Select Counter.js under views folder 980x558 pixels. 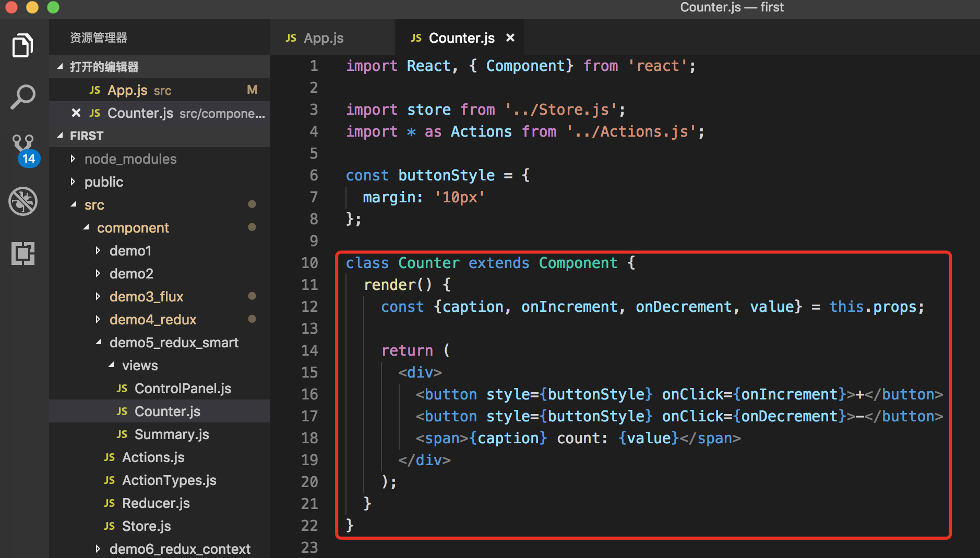tap(160, 411)
